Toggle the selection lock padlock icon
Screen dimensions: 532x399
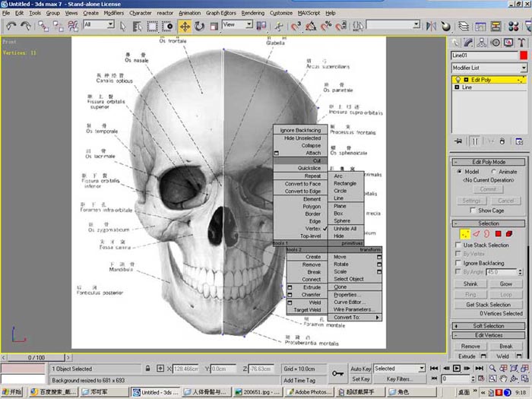(x=148, y=369)
